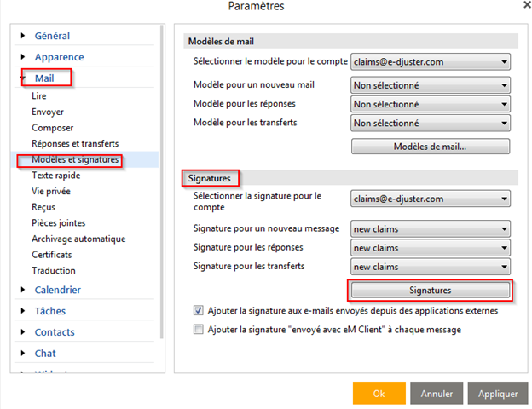This screenshot has height=409, width=532.
Task: Open the Pièces jointes settings
Action: 59,222
